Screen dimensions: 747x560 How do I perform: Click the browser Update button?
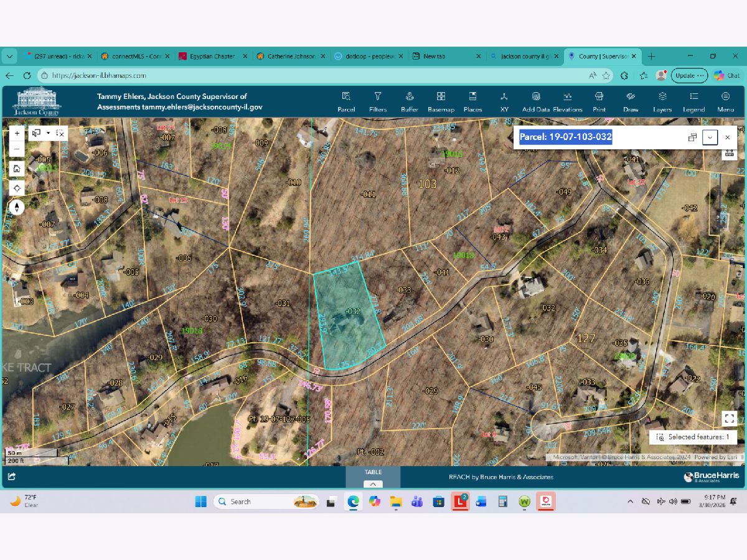pos(689,75)
